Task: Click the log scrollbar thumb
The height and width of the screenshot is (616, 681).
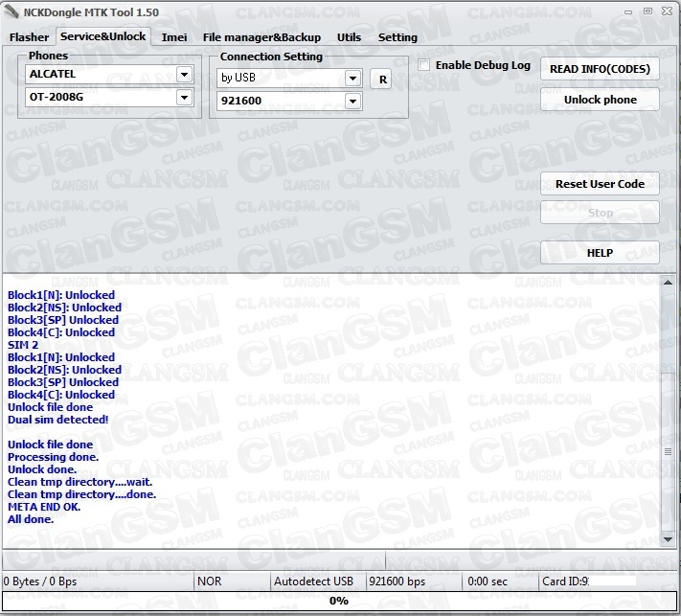Action: click(668, 452)
